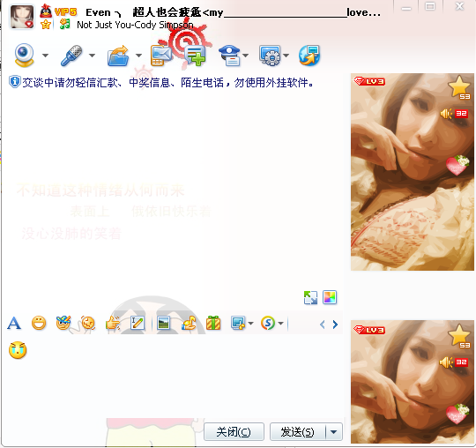
Task: Expand the webcam video options dropdown
Action: click(45, 56)
